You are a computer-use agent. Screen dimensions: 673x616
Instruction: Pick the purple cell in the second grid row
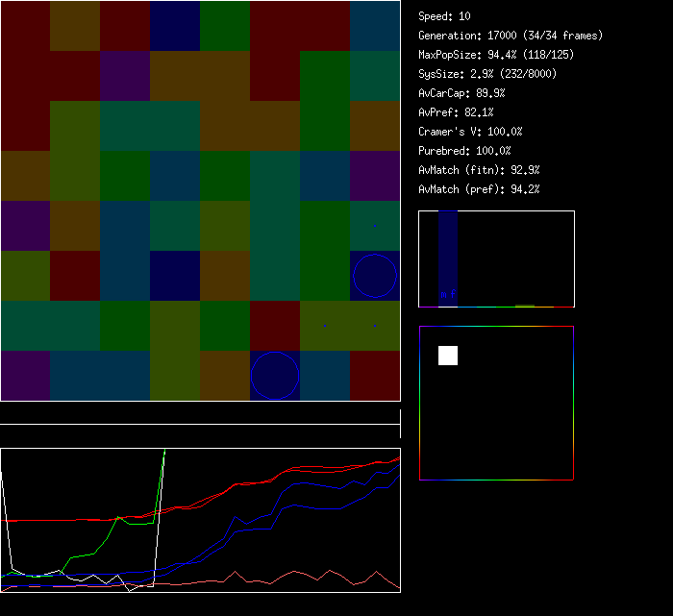125,76
